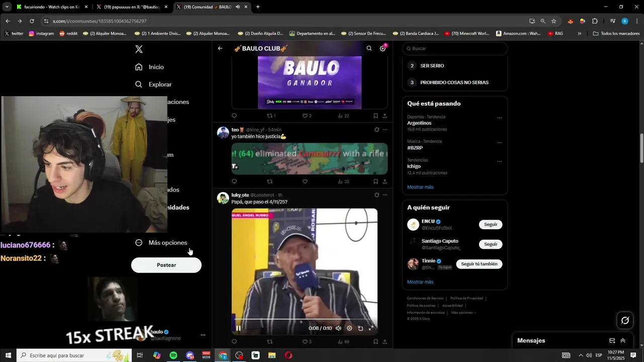Viewport: 644px width, 362px height.
Task: Open teo's profile avatar
Action: point(223,133)
